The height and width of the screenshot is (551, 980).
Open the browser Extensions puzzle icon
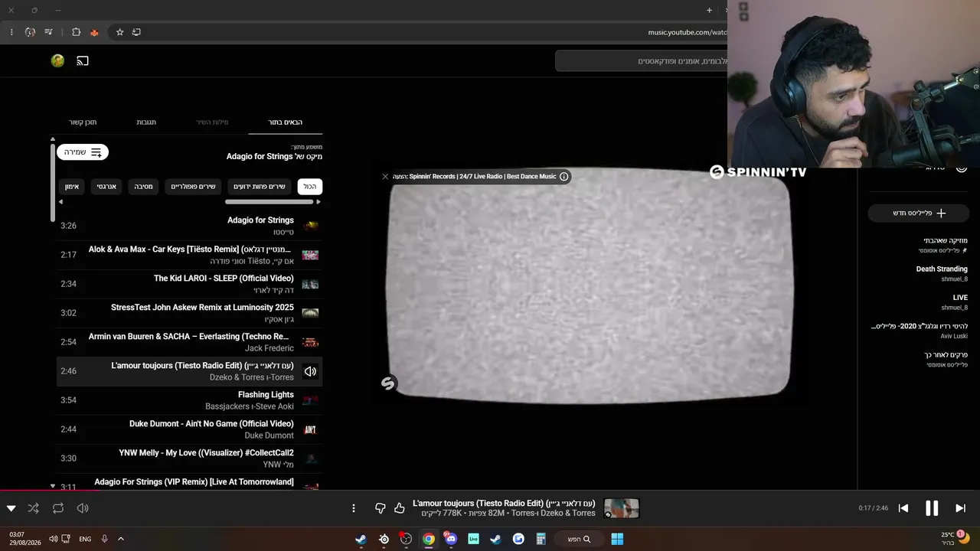click(x=76, y=32)
